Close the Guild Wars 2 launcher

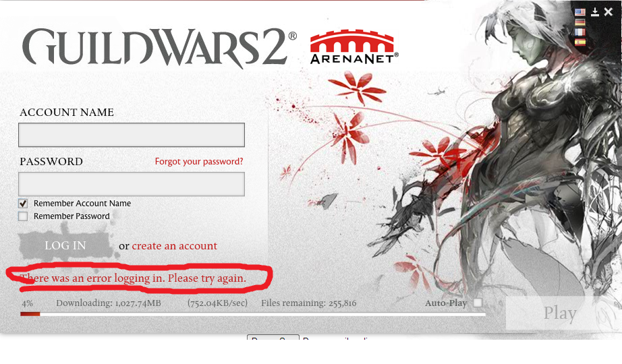coord(609,12)
